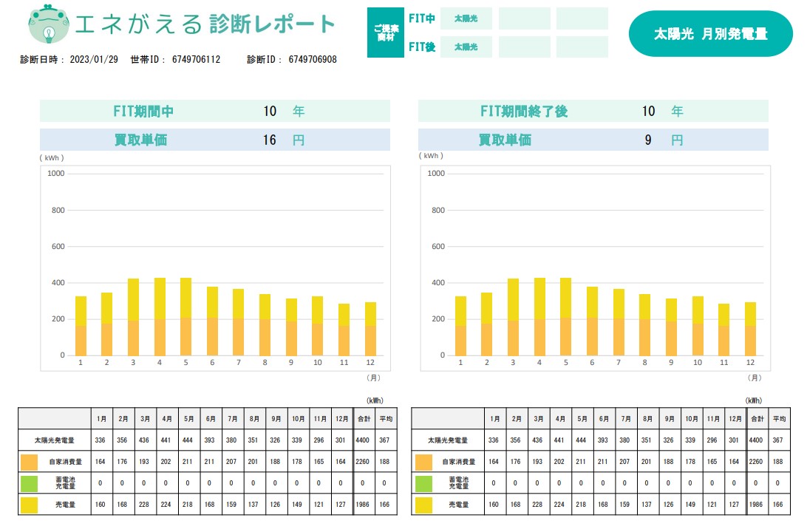The height and width of the screenshot is (532, 807).
Task: Click the green 蓄電池充電量 swatch in right table
Action: pos(423,483)
